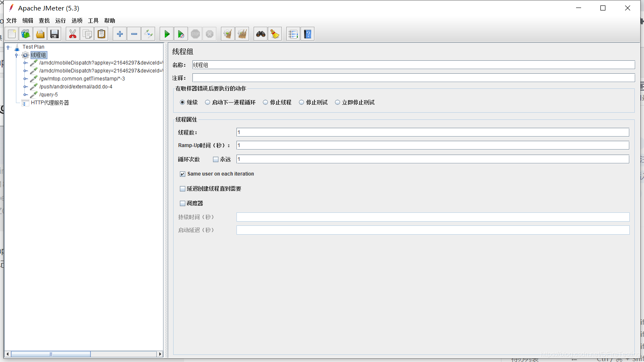Screen dimensions: 644x362
Task: Click the 线程数 input field
Action: coord(433,132)
